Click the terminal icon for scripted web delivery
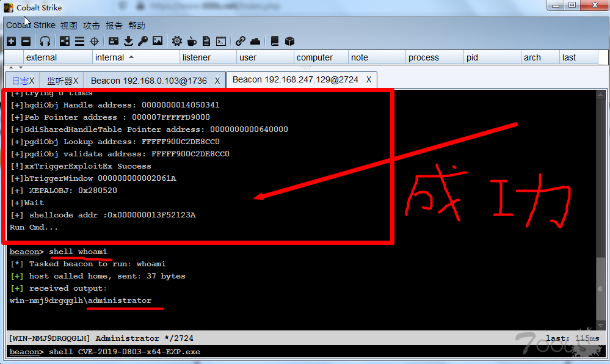 pos(221,42)
